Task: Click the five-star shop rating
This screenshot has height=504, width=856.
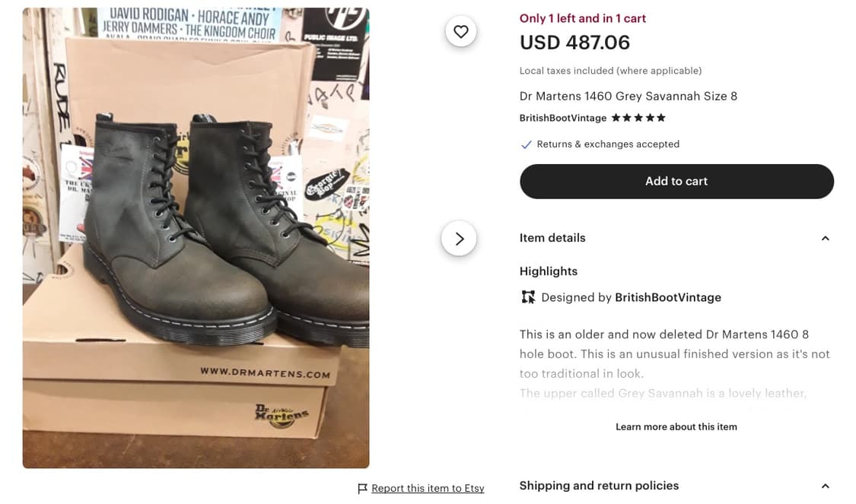Action: coord(638,118)
